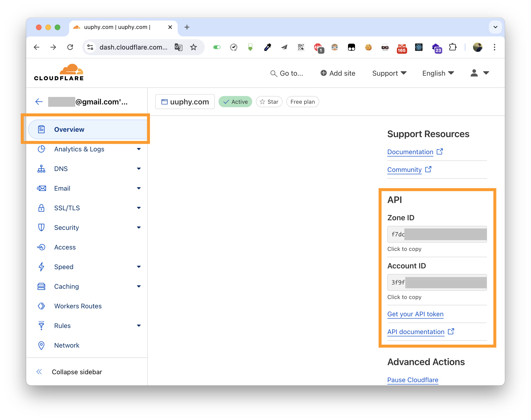Expand the Speed section arrow
Image resolution: width=531 pixels, height=420 pixels.
[139, 267]
